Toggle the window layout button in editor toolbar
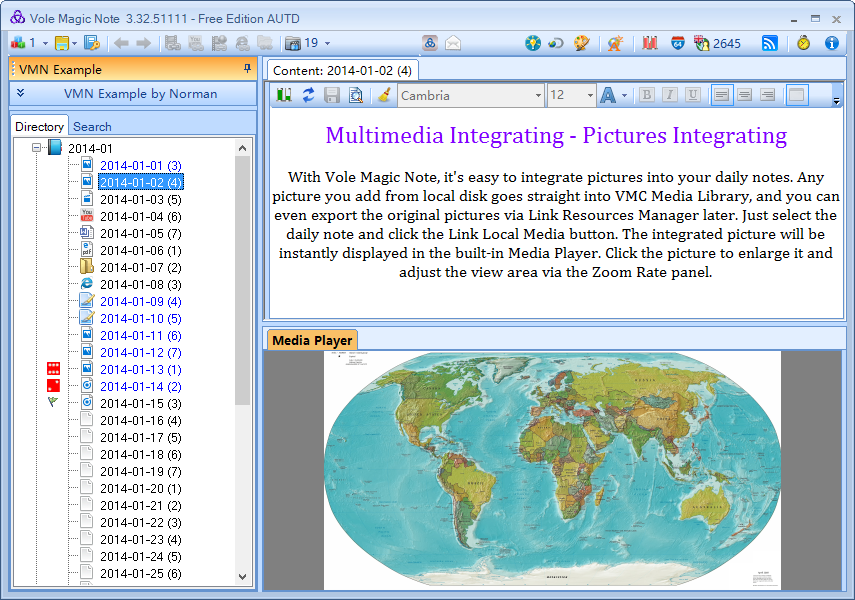This screenshot has height=600, width=855. coord(796,95)
